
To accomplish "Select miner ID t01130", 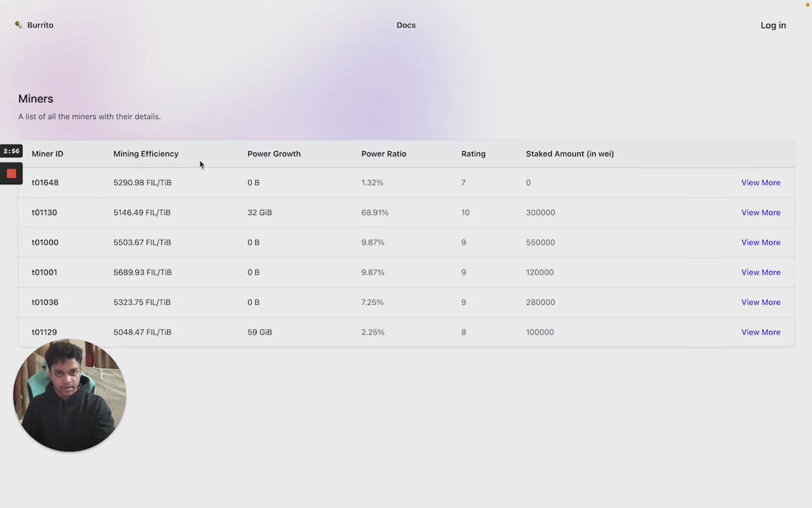I will [44, 212].
